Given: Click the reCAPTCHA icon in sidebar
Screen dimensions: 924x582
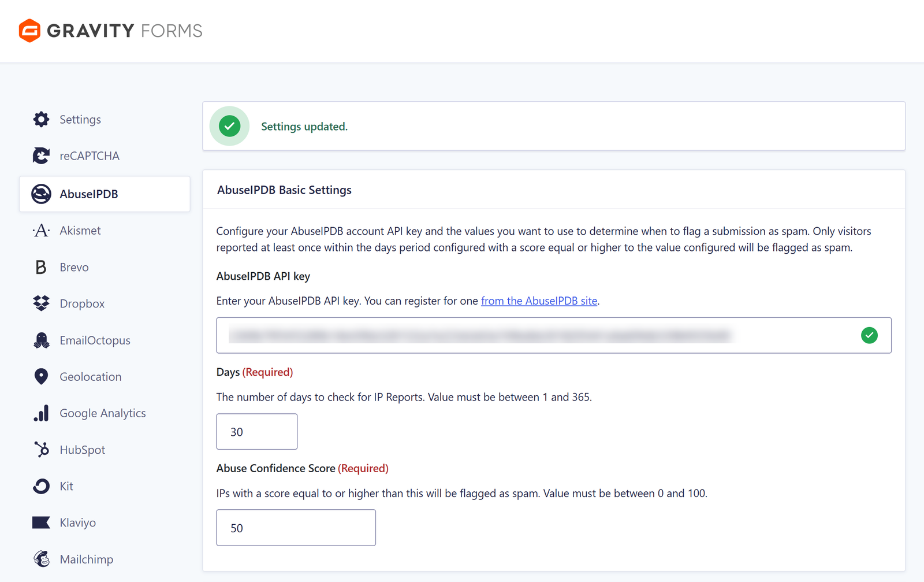Looking at the screenshot, I should pyautogui.click(x=41, y=155).
